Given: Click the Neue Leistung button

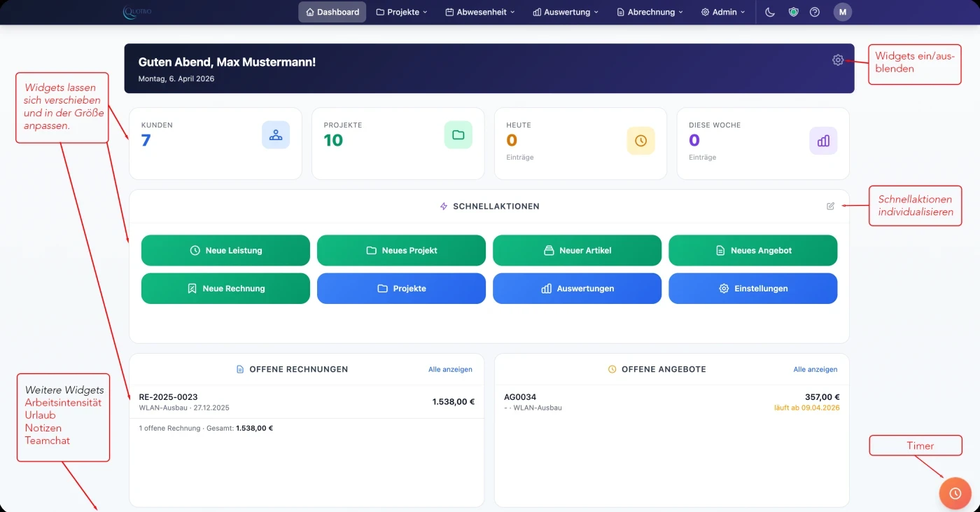Looking at the screenshot, I should [x=225, y=250].
